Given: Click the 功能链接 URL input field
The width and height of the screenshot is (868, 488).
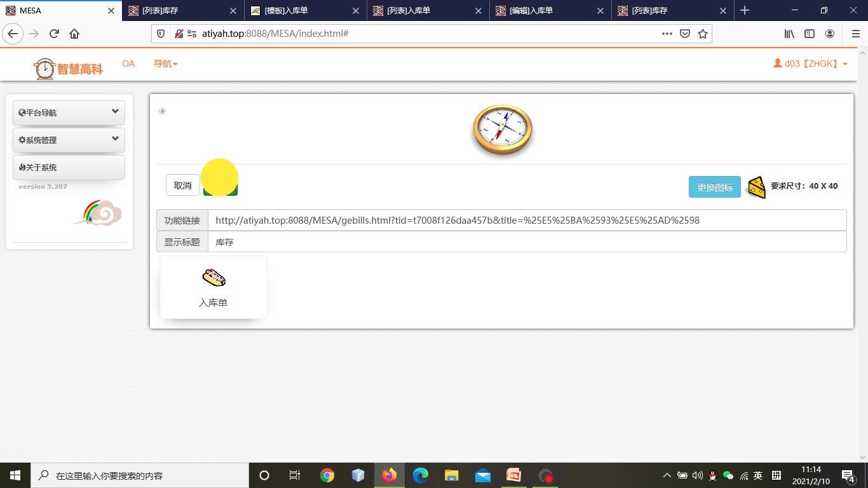Looking at the screenshot, I should pos(527,220).
